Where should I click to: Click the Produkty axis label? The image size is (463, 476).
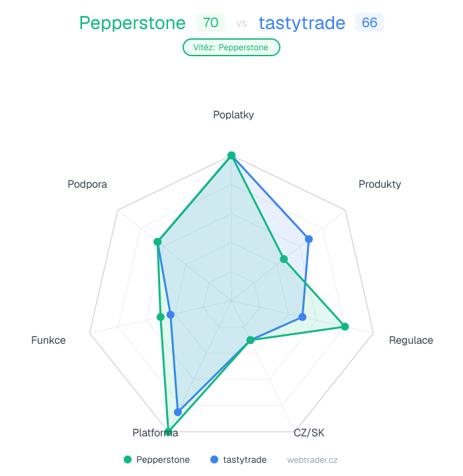point(380,184)
